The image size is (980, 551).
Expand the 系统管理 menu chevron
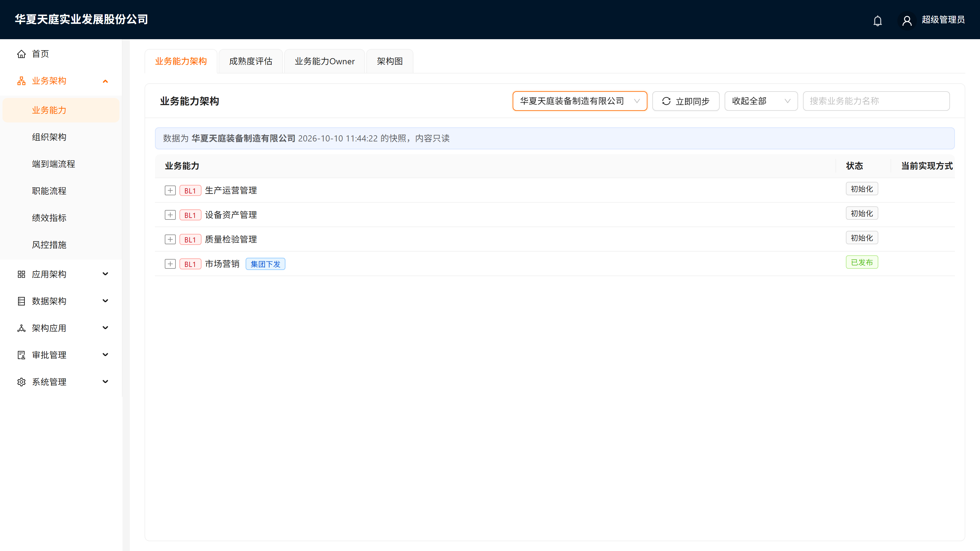click(105, 382)
